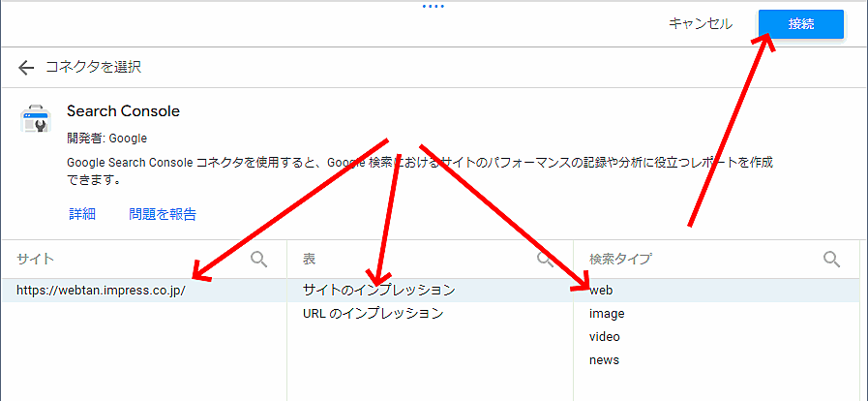Screen dimensions: 868x401
Task: Click the コネクタを選択 heading text
Action: (94, 67)
